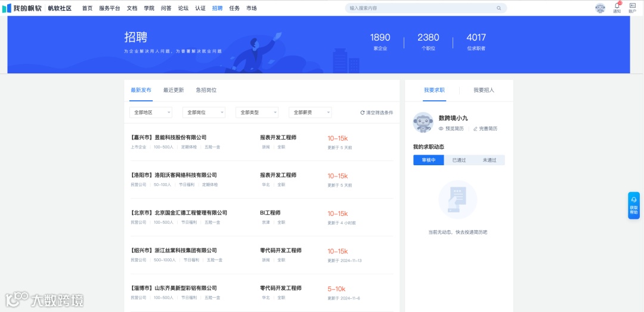Click 清空筛选条件 to reset filters
Viewport: 644px width, 312px height.
[x=379, y=113]
